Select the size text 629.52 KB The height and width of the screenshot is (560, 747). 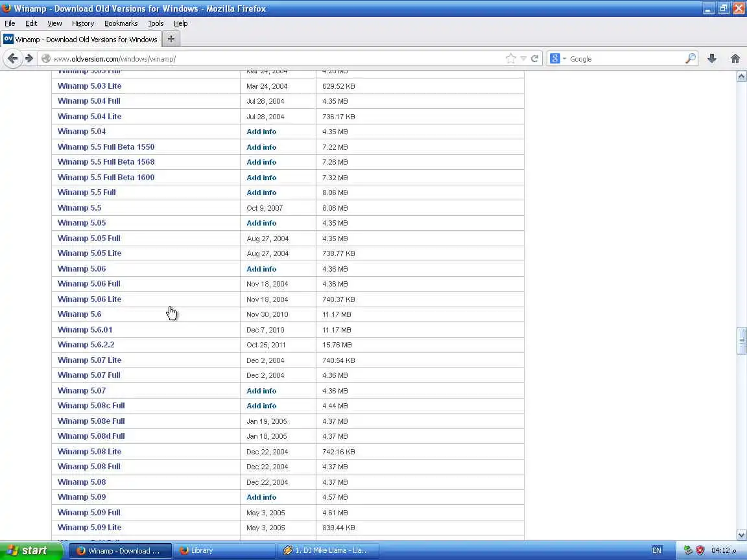click(x=338, y=86)
